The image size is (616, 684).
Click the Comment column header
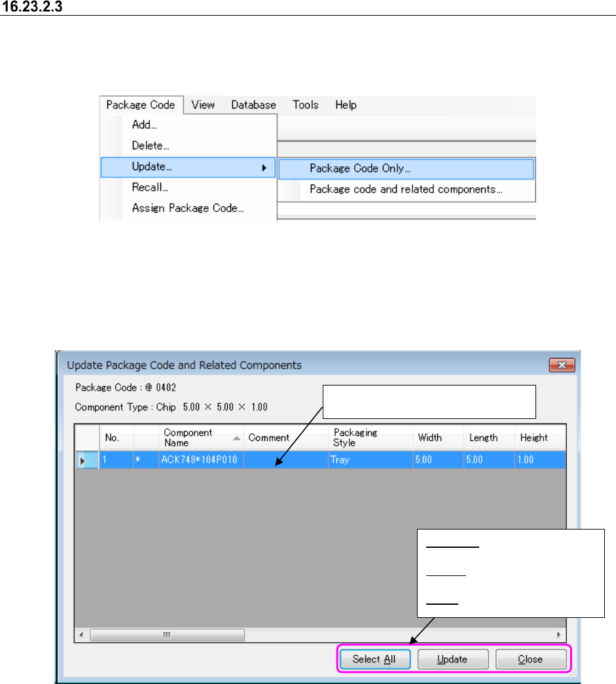(x=285, y=437)
